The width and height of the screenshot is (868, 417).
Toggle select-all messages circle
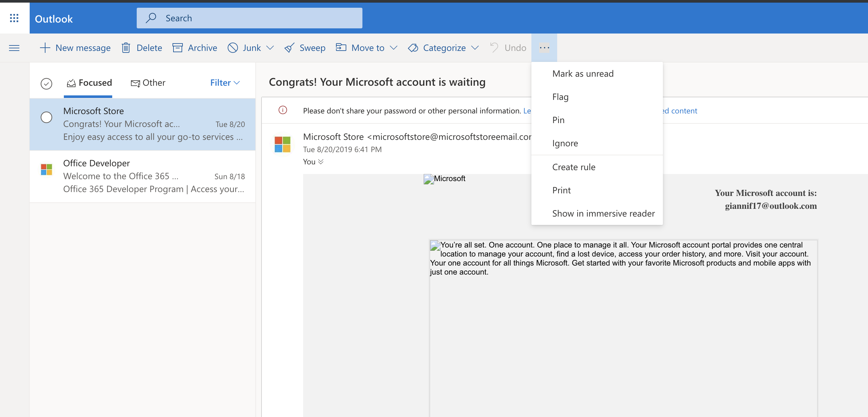[x=46, y=83]
